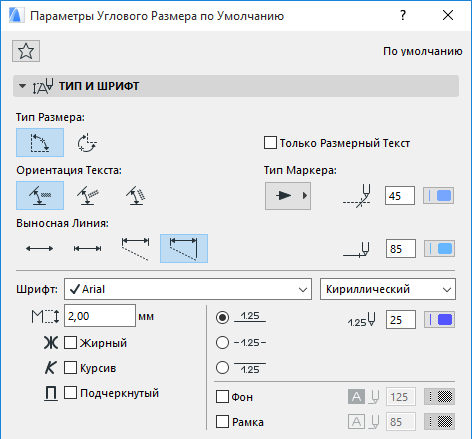Select text inside dimension line radio button
Screen dimensions: 472x439
[x=222, y=343]
